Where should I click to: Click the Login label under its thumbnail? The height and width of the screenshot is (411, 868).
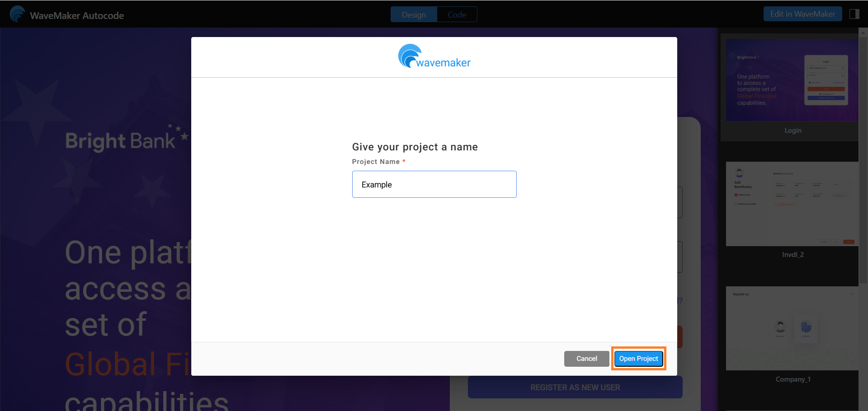click(x=793, y=131)
